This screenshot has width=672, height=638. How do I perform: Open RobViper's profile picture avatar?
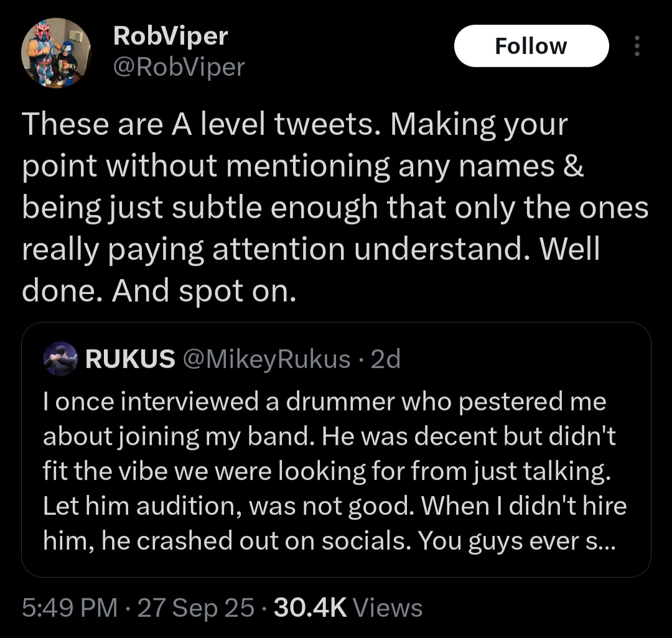[x=56, y=52]
